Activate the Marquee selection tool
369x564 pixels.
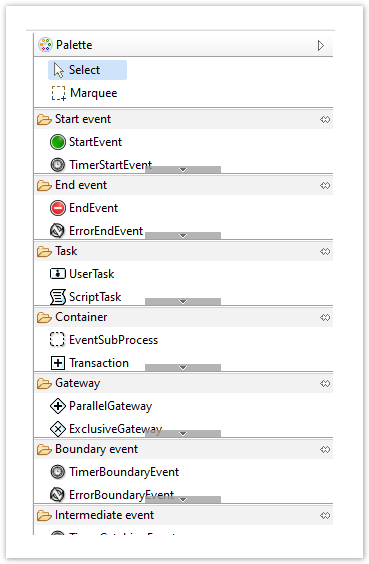85,93
